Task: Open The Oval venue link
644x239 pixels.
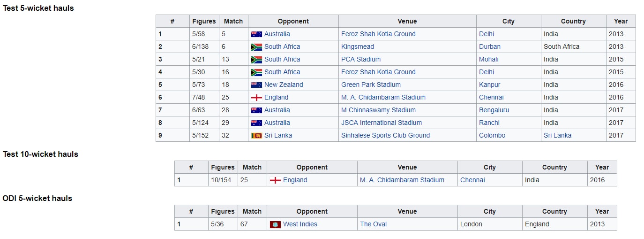Action: (x=373, y=224)
